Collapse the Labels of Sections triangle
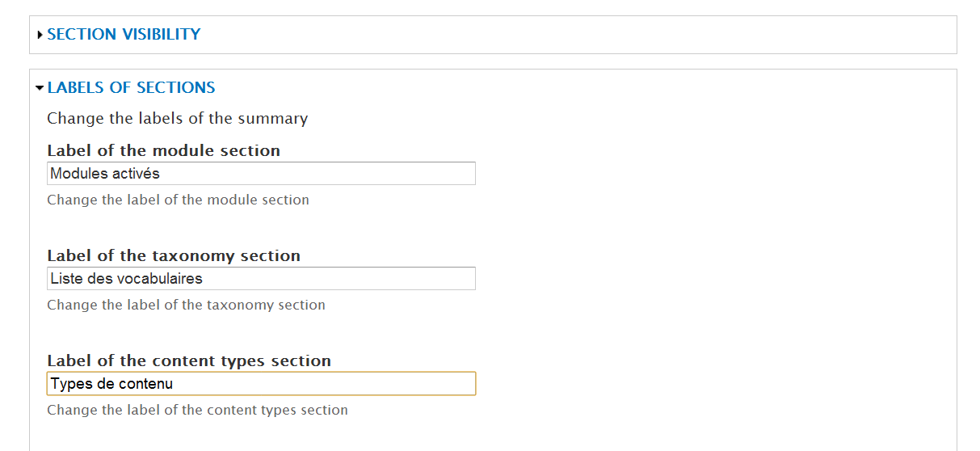The height and width of the screenshot is (451, 980). pos(40,87)
